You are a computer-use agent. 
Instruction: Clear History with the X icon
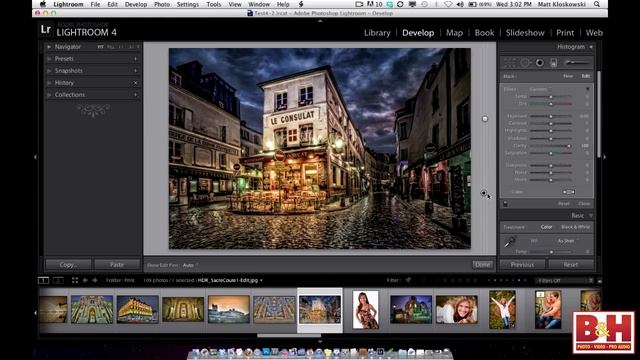pyautogui.click(x=136, y=83)
